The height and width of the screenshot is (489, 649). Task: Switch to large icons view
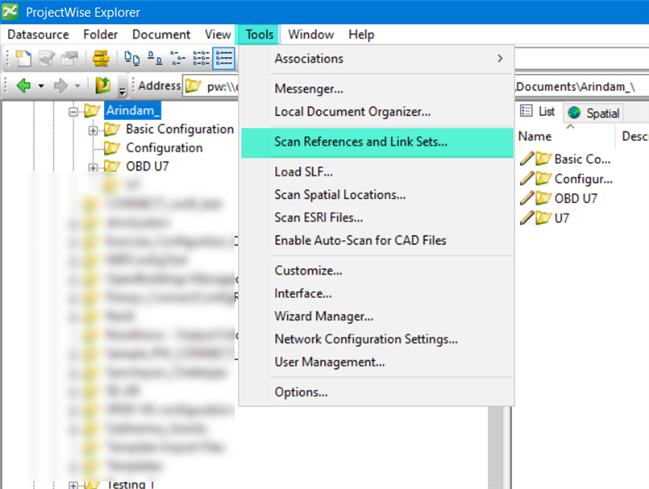pos(132,58)
